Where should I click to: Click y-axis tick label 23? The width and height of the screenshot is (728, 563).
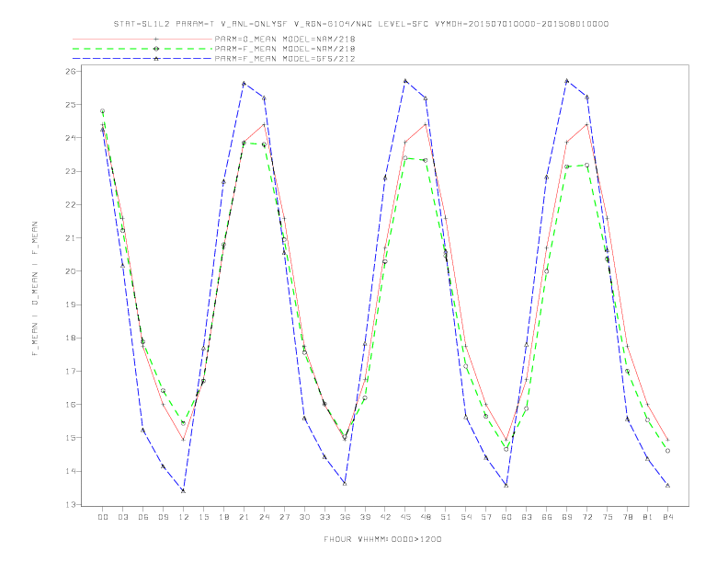(x=71, y=171)
